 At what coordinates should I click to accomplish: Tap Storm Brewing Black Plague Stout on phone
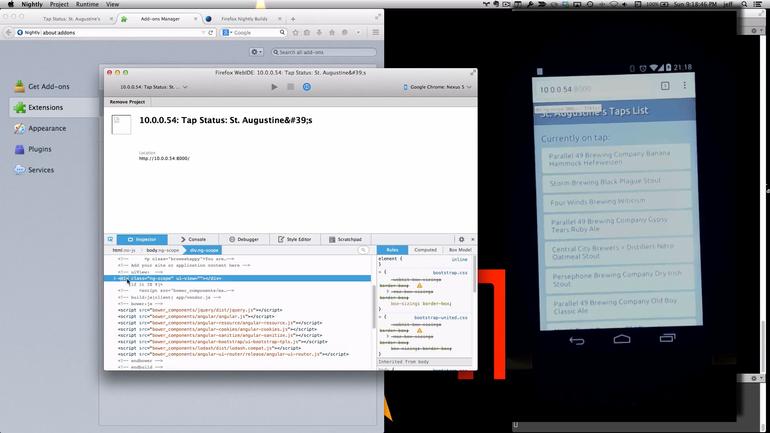click(x=617, y=181)
